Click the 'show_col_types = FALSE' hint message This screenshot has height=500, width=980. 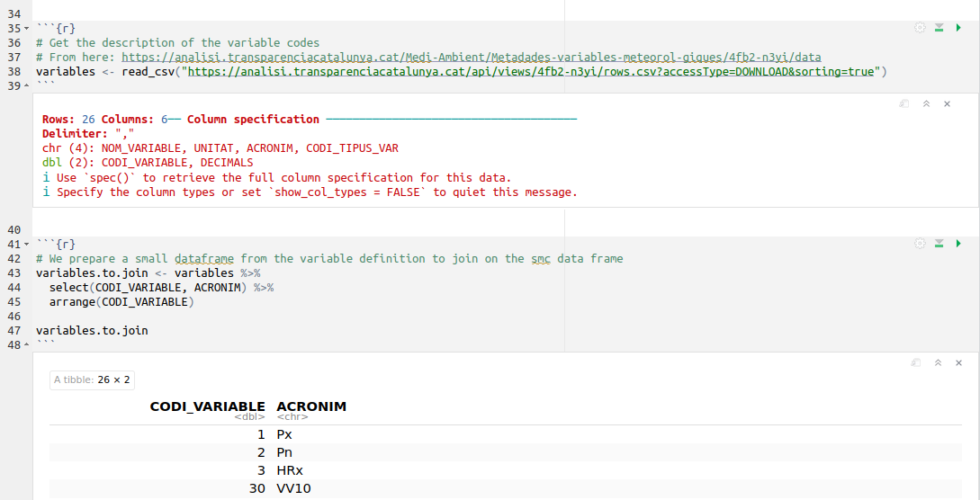click(x=310, y=192)
